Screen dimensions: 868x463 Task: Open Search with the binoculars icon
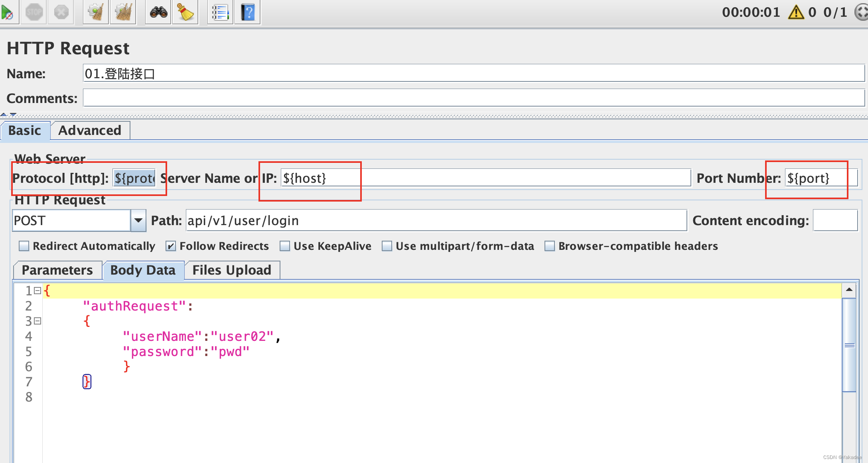(158, 12)
